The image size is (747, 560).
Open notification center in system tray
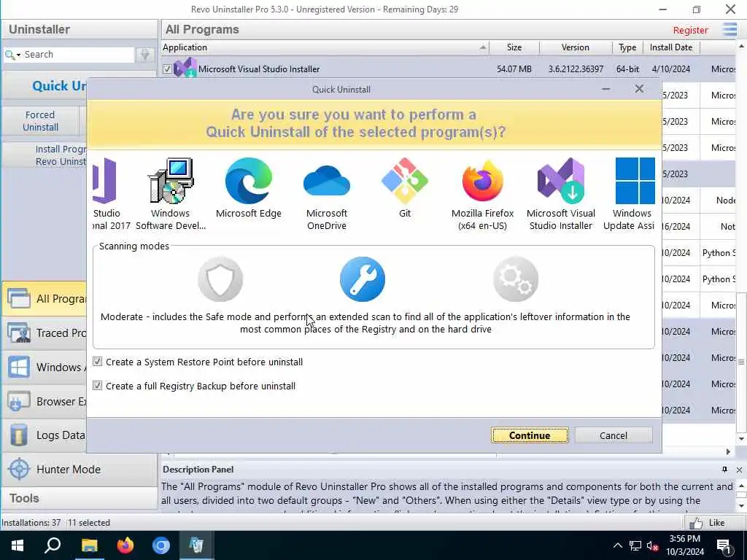pyautogui.click(x=724, y=546)
